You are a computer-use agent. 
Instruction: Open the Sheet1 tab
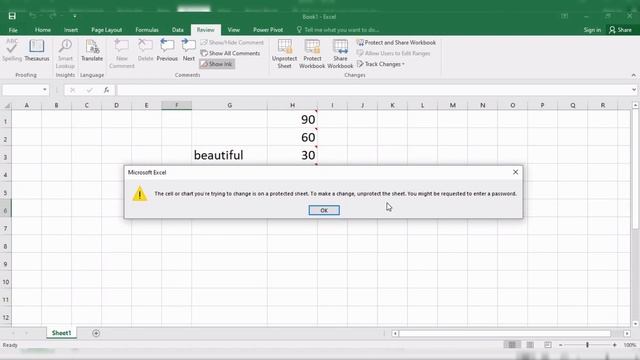point(62,333)
